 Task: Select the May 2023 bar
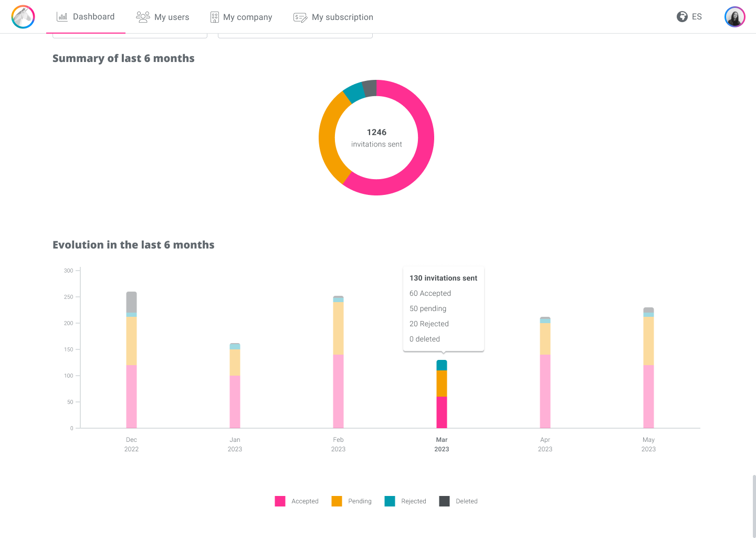tap(648, 368)
